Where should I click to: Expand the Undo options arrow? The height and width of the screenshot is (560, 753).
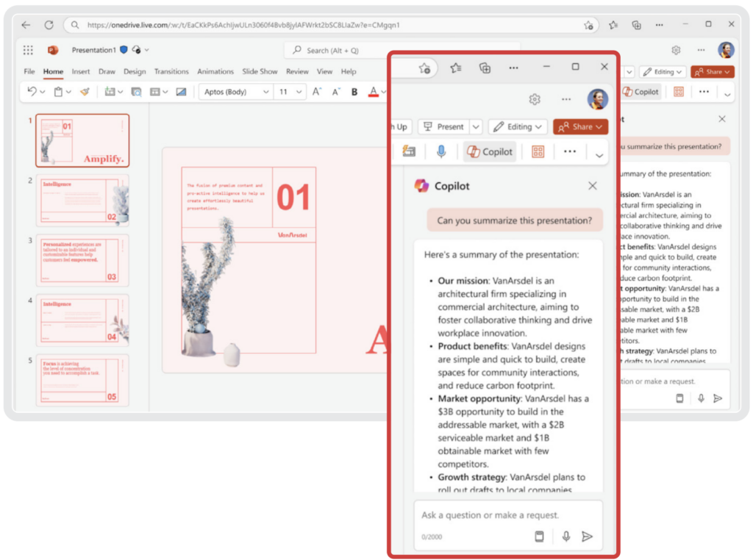tap(42, 92)
